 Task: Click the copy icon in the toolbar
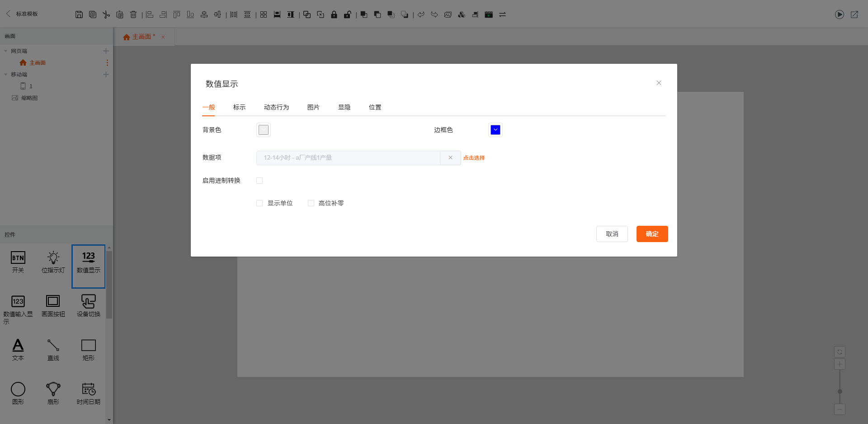[x=93, y=14]
